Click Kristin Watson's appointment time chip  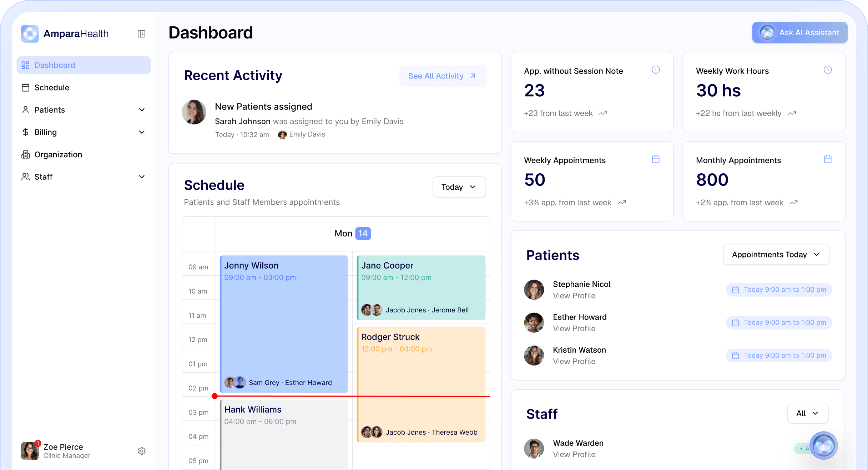coord(779,356)
